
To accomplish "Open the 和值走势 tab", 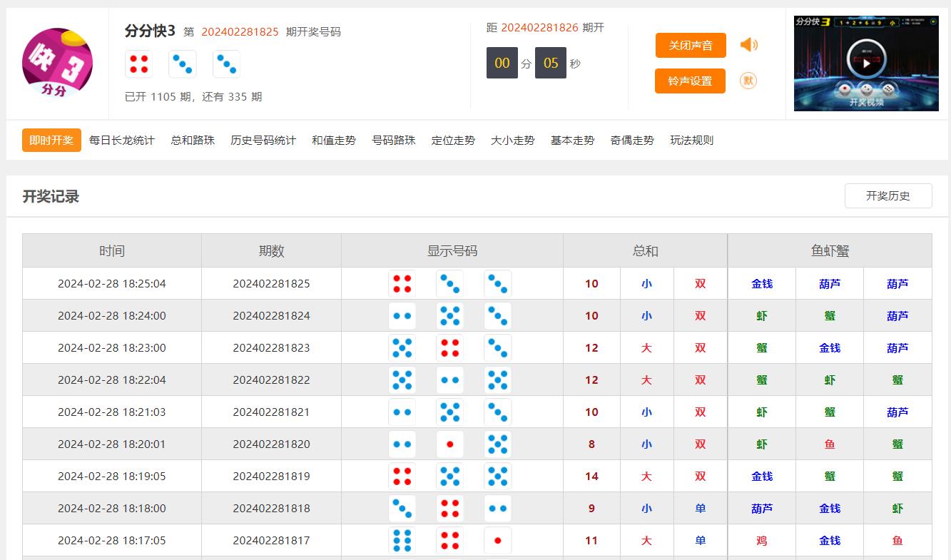I will (x=334, y=141).
